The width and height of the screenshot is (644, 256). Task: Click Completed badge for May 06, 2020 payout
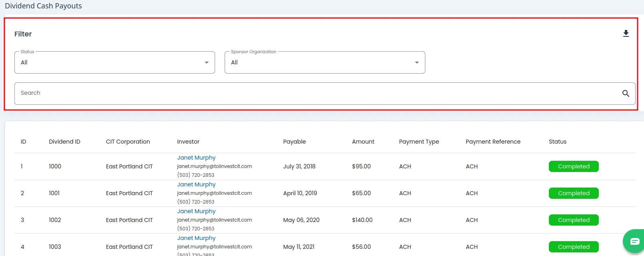tap(573, 220)
